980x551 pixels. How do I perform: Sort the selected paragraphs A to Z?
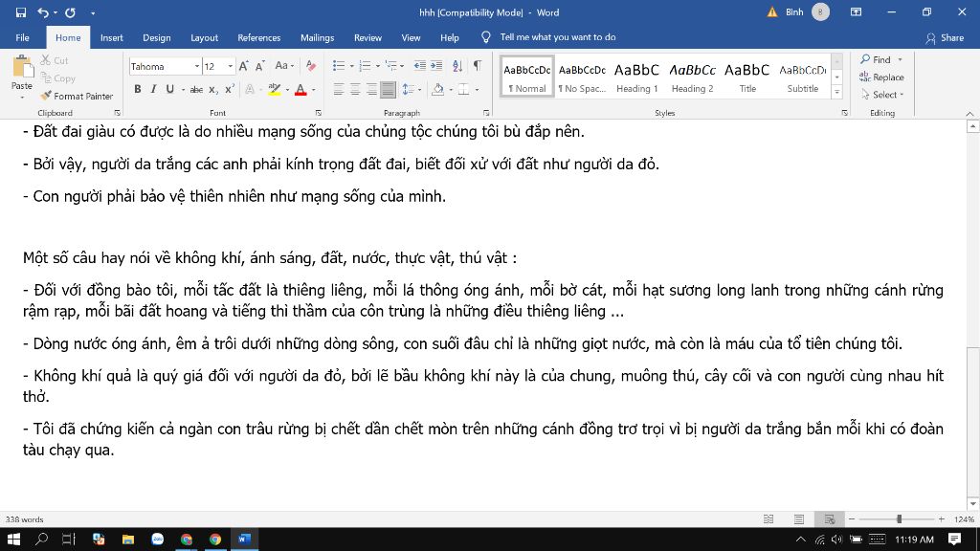(457, 66)
